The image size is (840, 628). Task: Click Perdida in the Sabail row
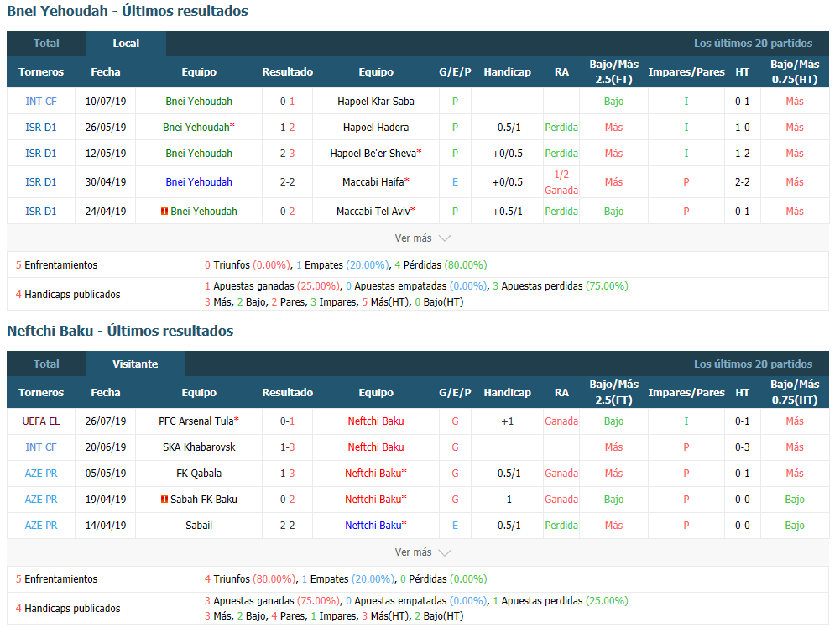click(561, 526)
